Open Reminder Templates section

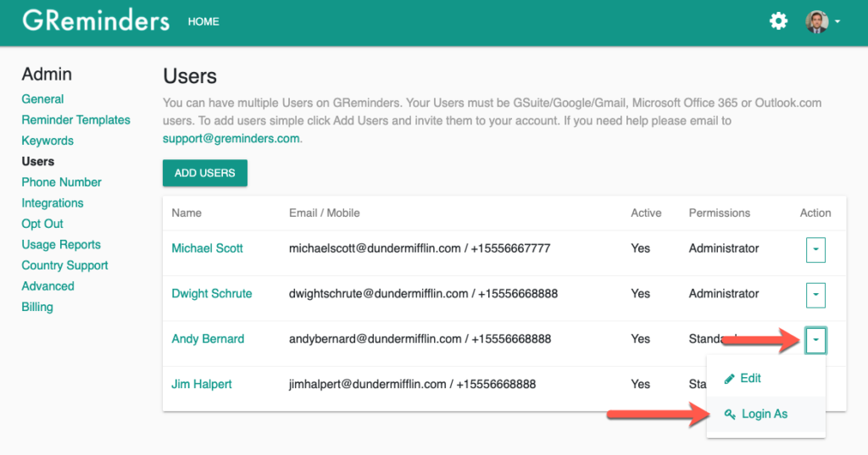tap(75, 120)
